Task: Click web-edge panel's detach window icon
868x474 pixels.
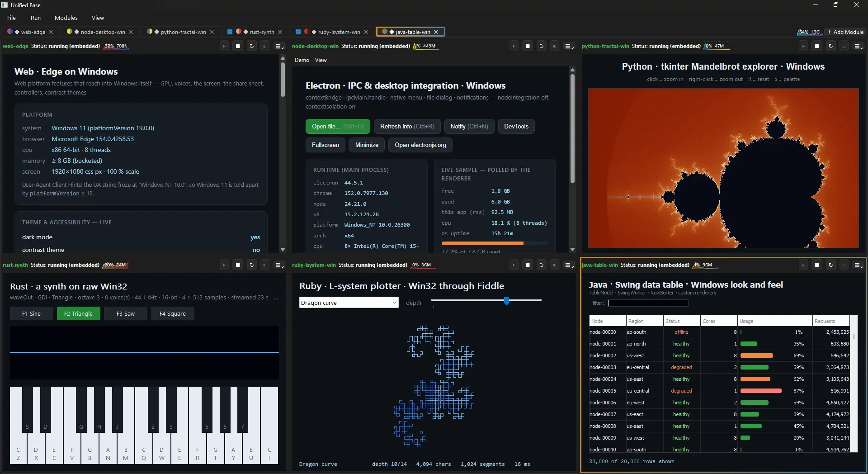Action: click(x=265, y=46)
